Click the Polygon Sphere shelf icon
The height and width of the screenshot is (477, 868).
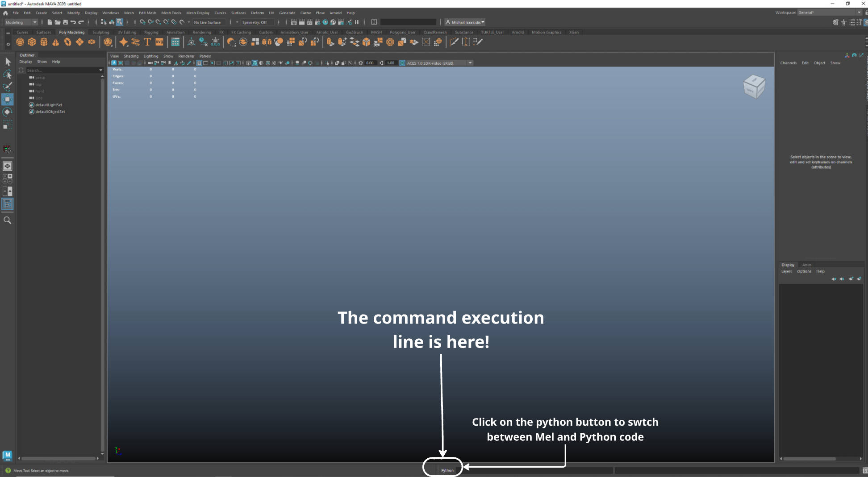[20, 42]
